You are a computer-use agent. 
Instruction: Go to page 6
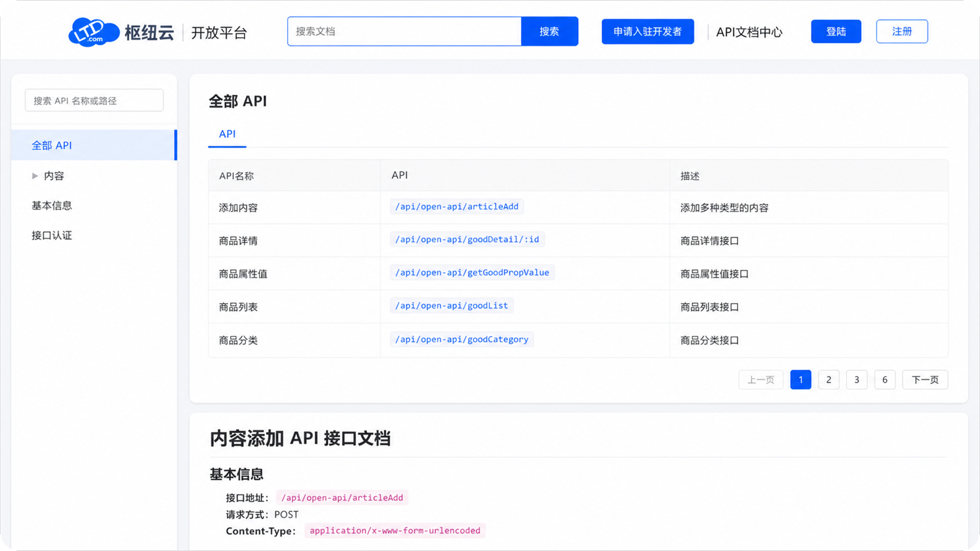[885, 380]
